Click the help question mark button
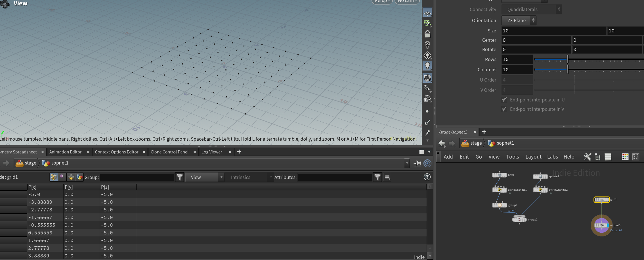This screenshot has width=644, height=260. pos(427,177)
